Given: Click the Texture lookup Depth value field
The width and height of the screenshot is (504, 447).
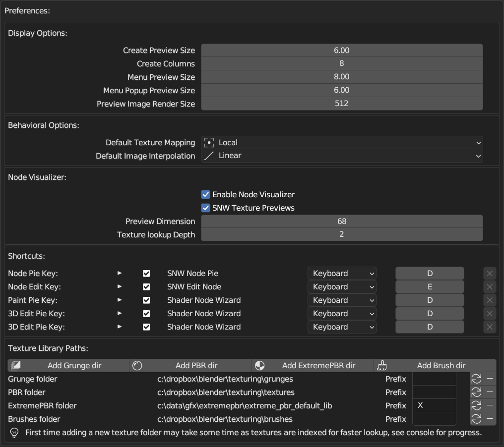Looking at the screenshot, I should click(x=342, y=235).
